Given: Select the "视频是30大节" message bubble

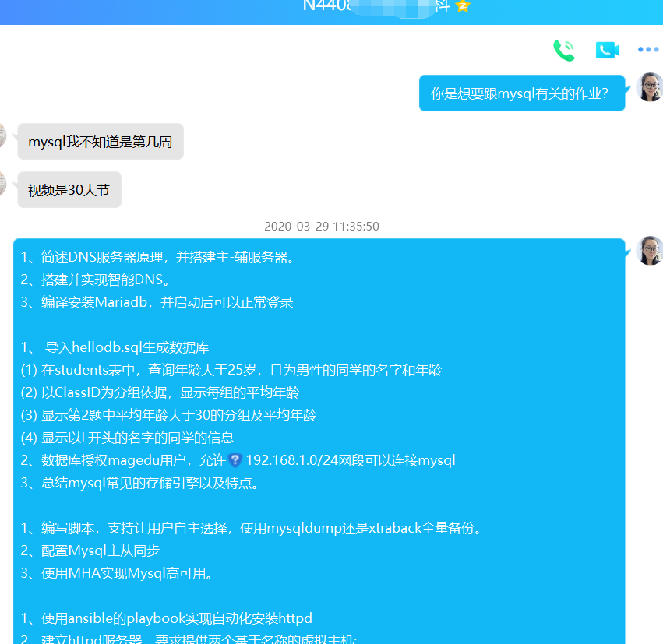Looking at the screenshot, I should point(69,190).
